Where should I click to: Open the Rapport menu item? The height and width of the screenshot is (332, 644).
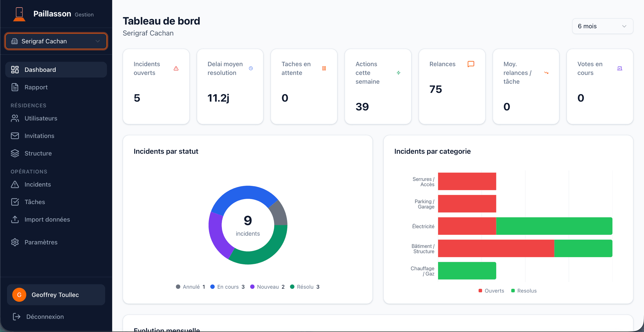pos(56,87)
